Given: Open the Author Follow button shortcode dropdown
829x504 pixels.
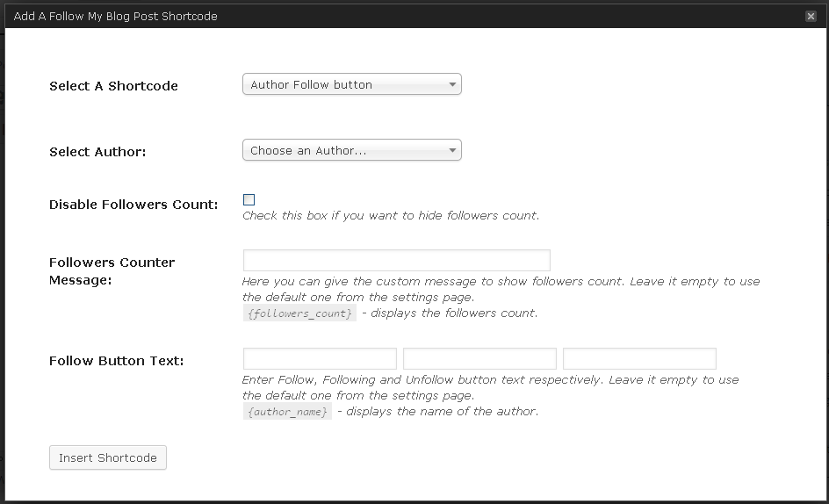Looking at the screenshot, I should 351,84.
